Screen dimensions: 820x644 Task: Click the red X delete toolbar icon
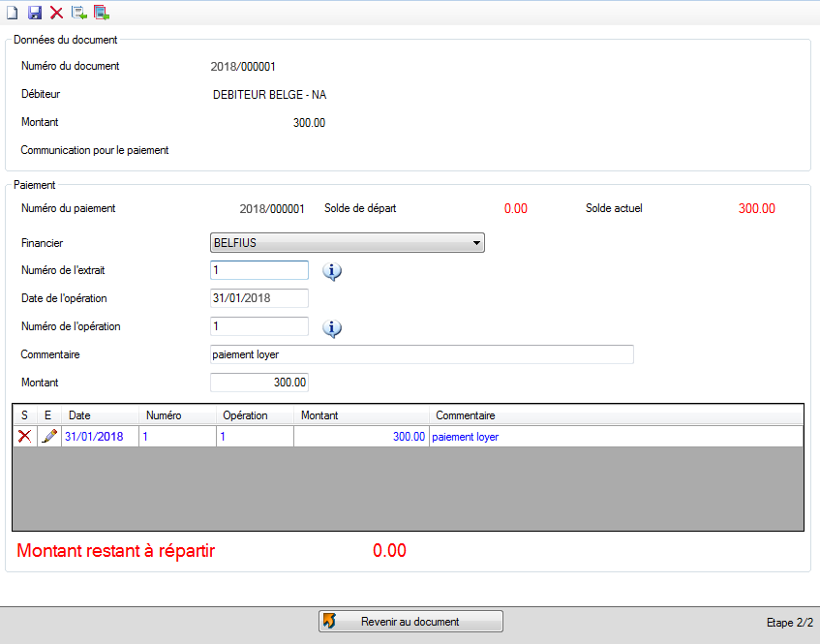tap(56, 13)
